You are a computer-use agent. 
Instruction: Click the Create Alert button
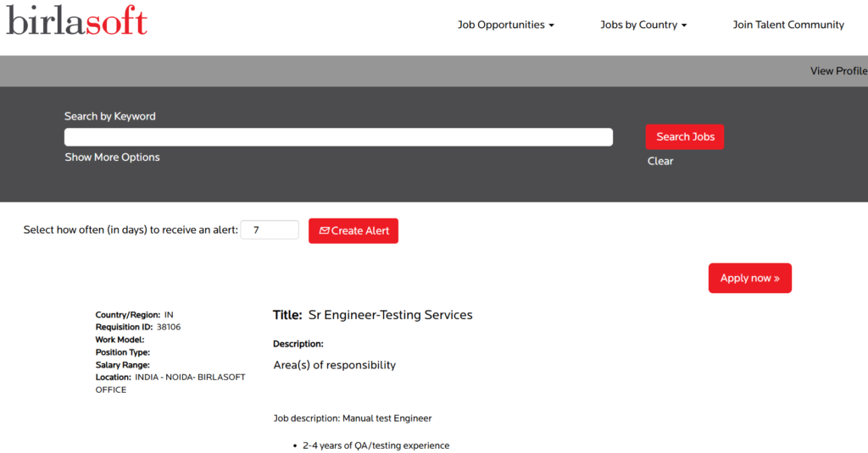click(353, 230)
